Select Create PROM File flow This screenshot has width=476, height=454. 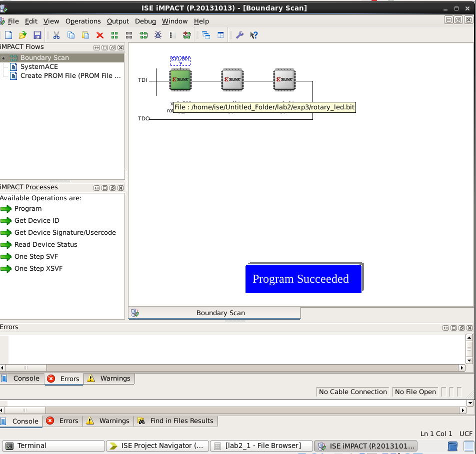coord(70,76)
